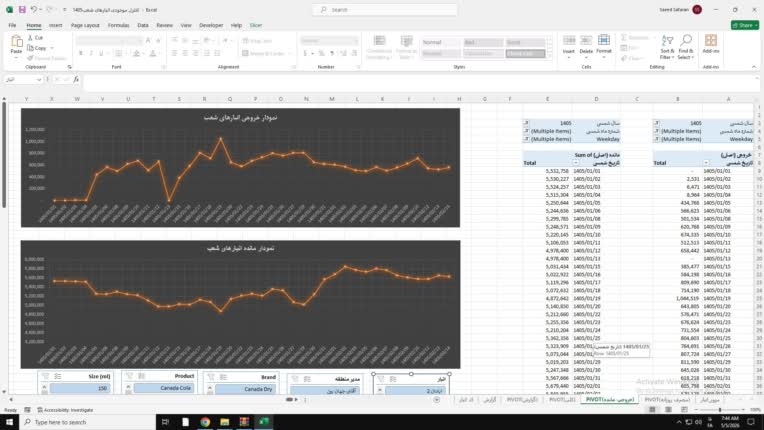Click the Add-ins icon
This screenshot has width=764, height=430.
pyautogui.click(x=711, y=40)
